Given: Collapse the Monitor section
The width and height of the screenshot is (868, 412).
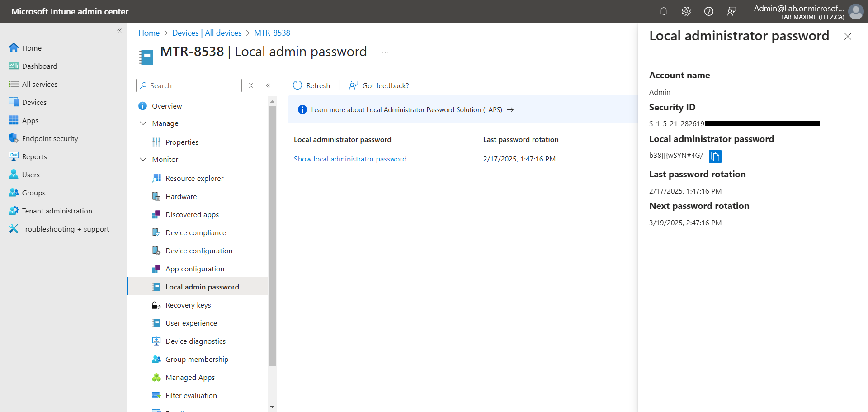Looking at the screenshot, I should tap(143, 159).
